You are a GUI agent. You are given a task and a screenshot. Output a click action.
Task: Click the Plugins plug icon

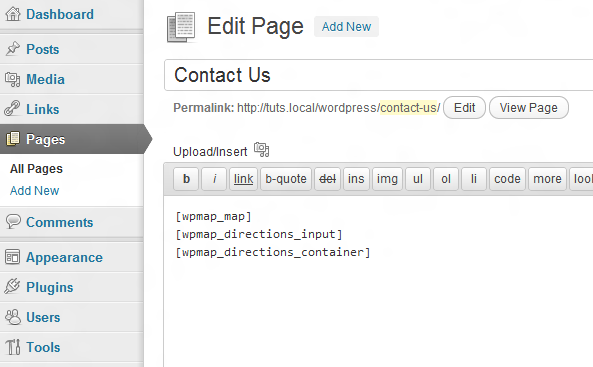coord(12,286)
